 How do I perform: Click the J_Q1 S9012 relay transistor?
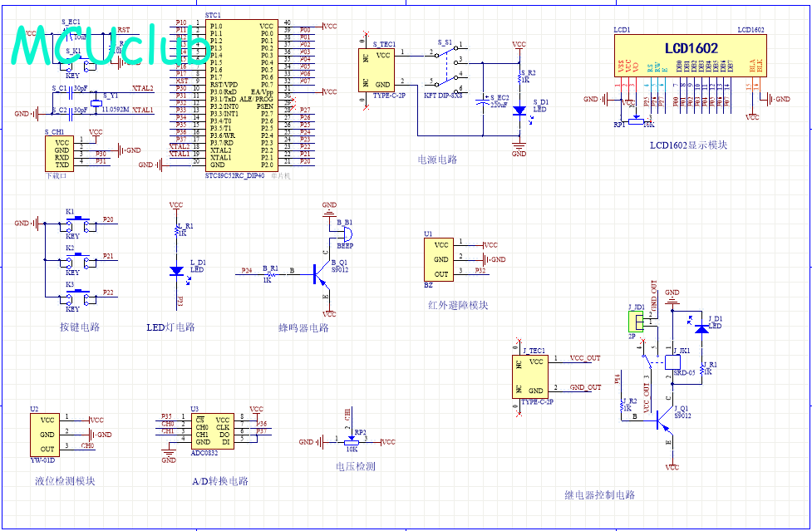[x=663, y=421]
